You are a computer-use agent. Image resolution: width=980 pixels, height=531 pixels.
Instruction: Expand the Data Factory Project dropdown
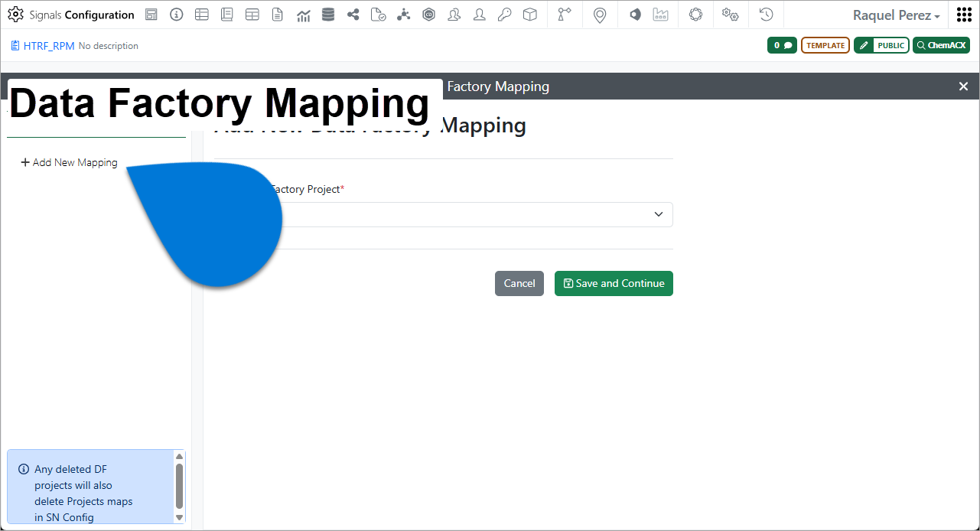[444, 214]
